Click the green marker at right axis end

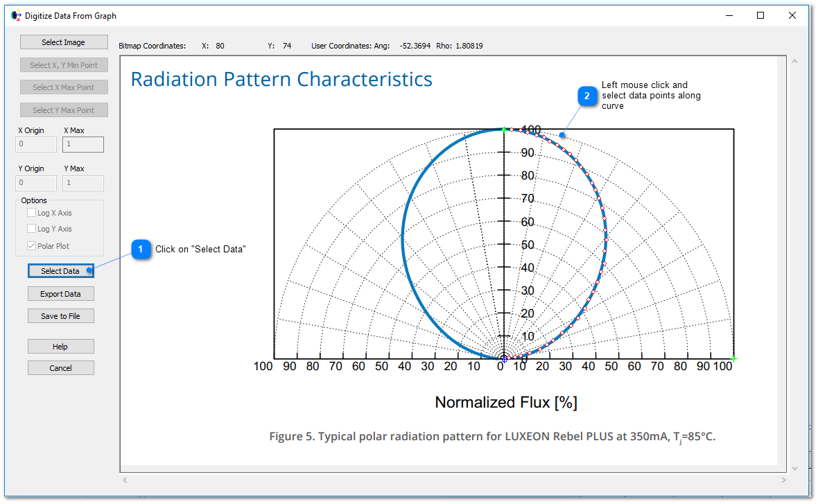point(733,358)
